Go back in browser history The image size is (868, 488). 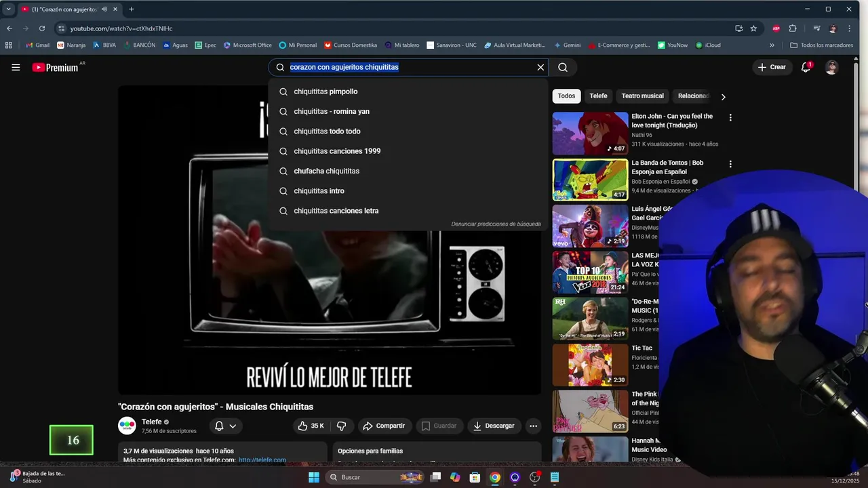[x=9, y=28]
